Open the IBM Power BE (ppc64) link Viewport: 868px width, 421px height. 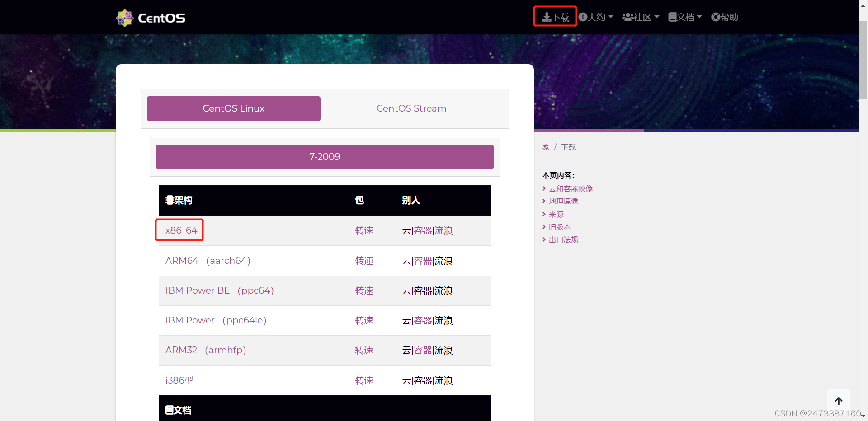coord(220,290)
